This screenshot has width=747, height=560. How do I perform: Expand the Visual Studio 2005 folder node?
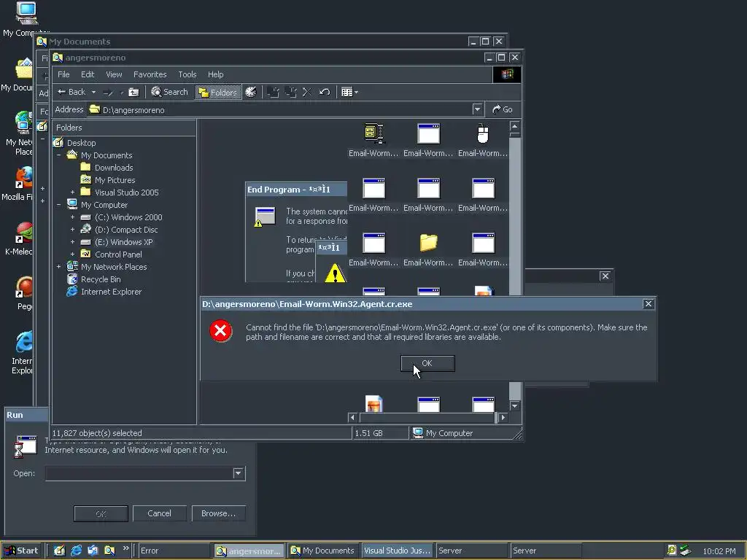point(72,192)
